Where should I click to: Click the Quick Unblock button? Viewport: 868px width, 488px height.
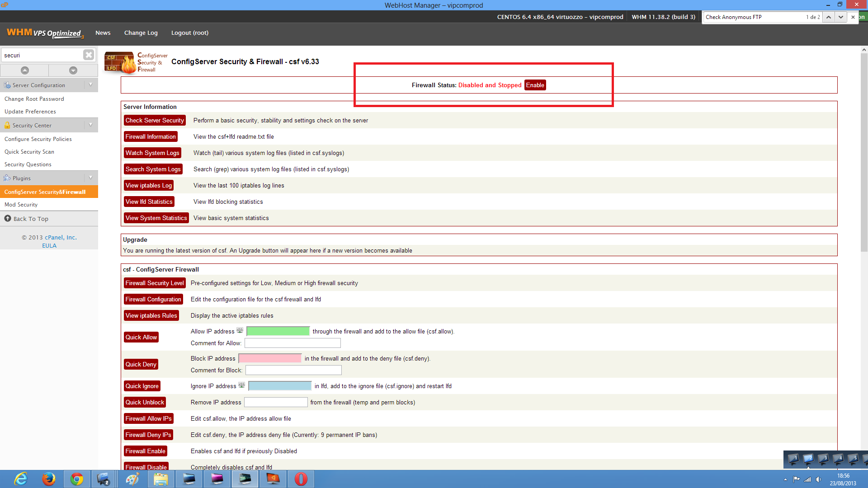pos(145,402)
